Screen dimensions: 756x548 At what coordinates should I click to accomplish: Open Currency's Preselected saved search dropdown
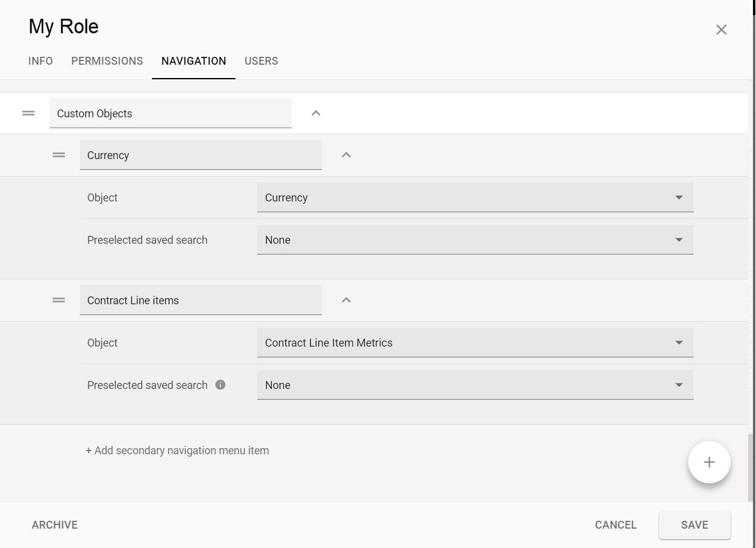(475, 240)
